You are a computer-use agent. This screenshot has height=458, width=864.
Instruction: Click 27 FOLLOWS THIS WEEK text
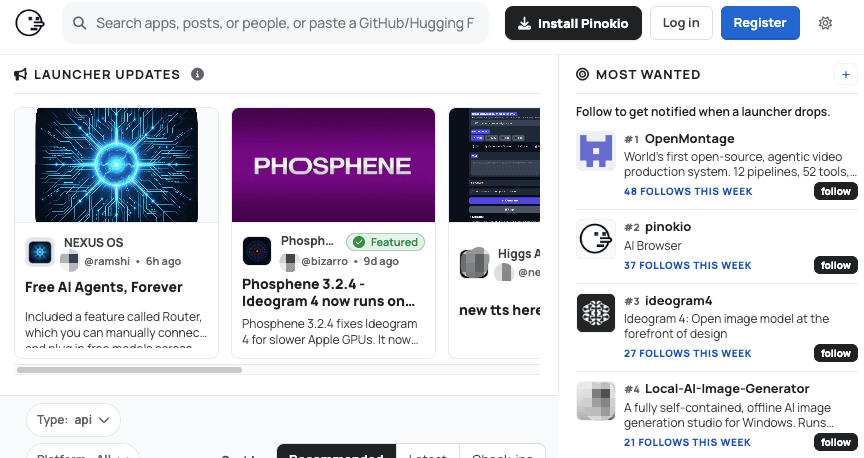pyautogui.click(x=688, y=353)
